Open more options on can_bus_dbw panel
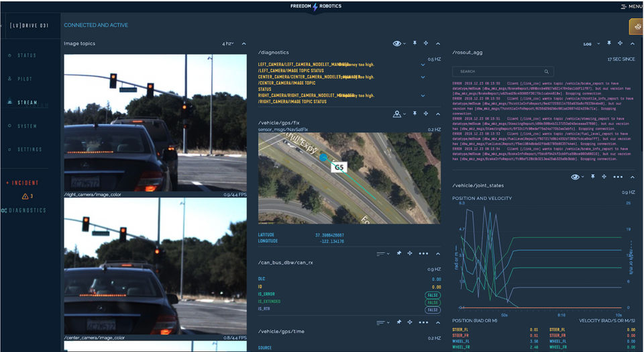 [423, 253]
